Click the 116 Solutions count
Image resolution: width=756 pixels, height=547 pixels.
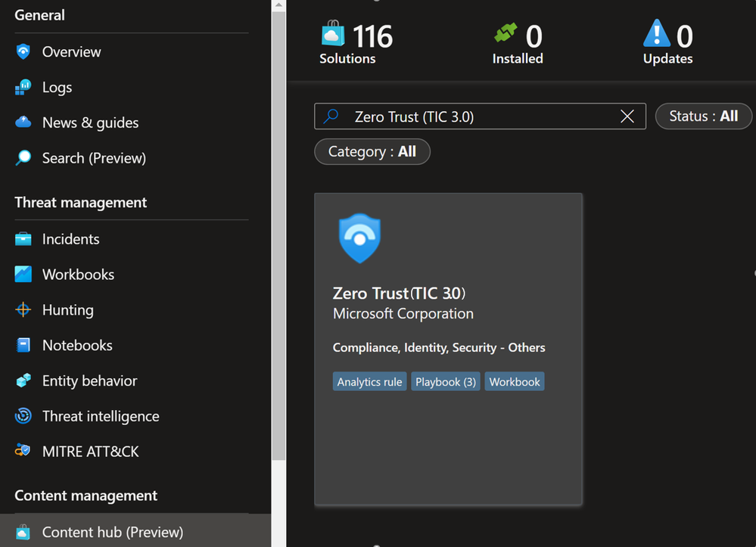coord(372,36)
